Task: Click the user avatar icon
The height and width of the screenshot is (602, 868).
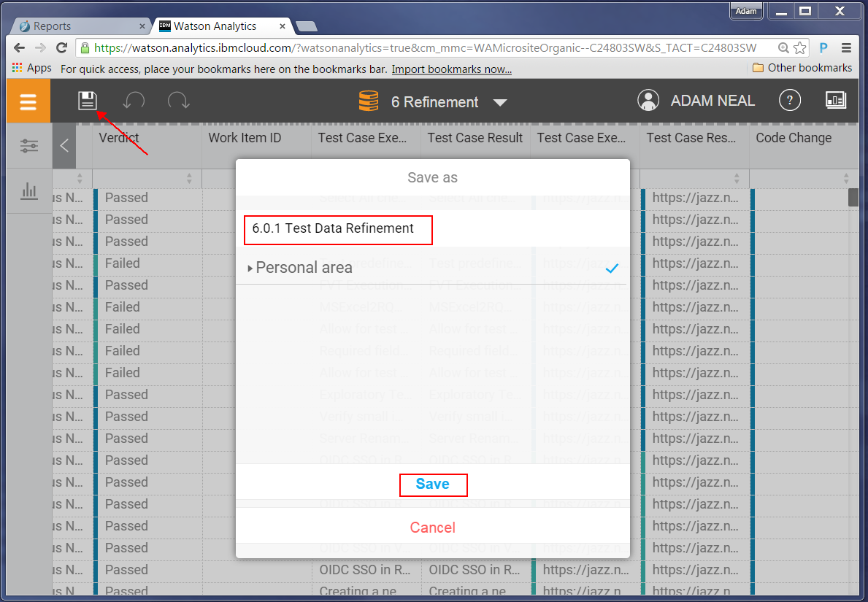Action: pos(648,100)
